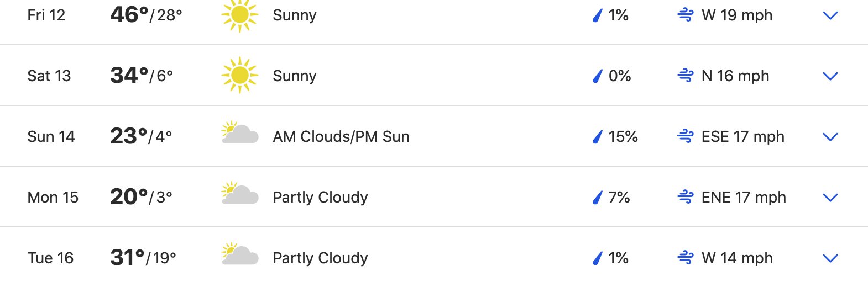Screen dimensions: 868x287
Task: Click the sunny icon for Fri 12
Action: point(239,15)
